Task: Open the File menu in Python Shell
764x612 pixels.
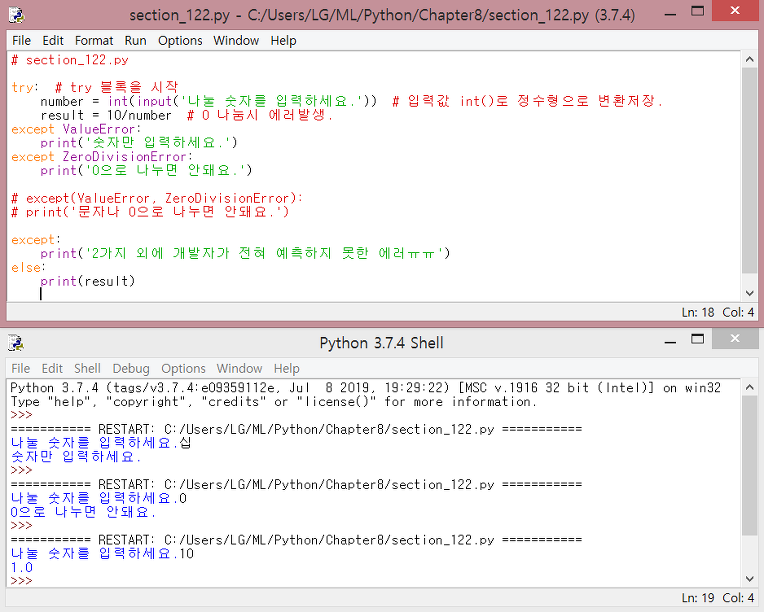Action: click(x=21, y=368)
